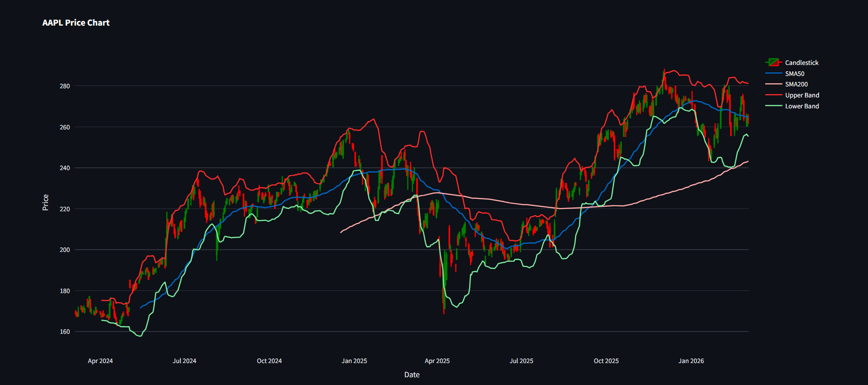Select the Oct 2025 x-axis tick label
Screen dimensions: 868x385
click(606, 361)
